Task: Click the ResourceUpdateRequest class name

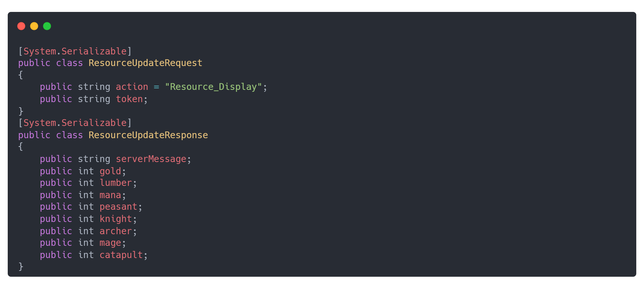Action: click(x=145, y=63)
